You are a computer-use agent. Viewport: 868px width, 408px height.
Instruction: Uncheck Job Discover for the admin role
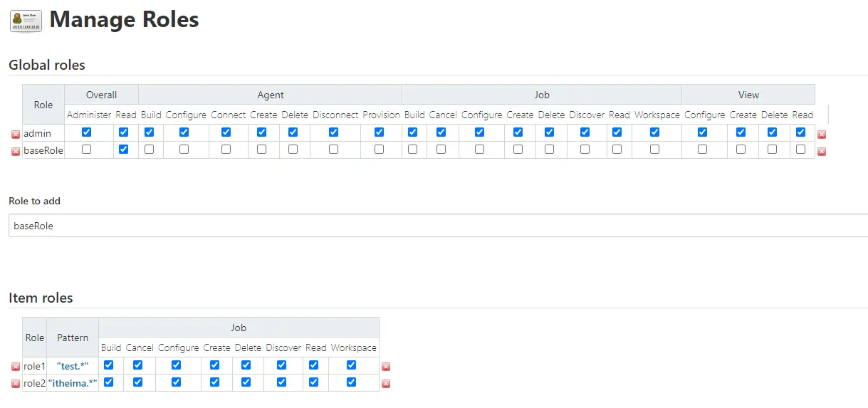585,132
